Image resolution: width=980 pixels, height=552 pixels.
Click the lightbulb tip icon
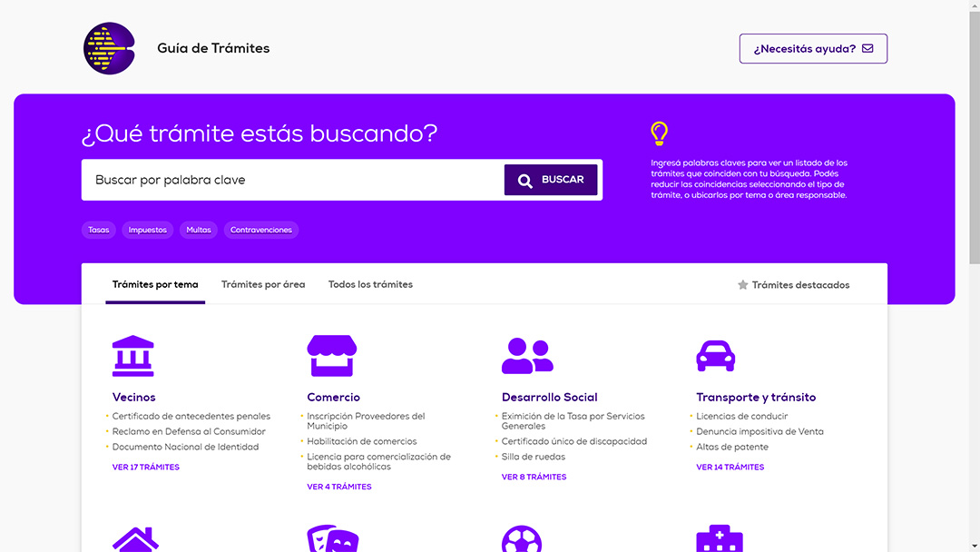click(x=660, y=134)
